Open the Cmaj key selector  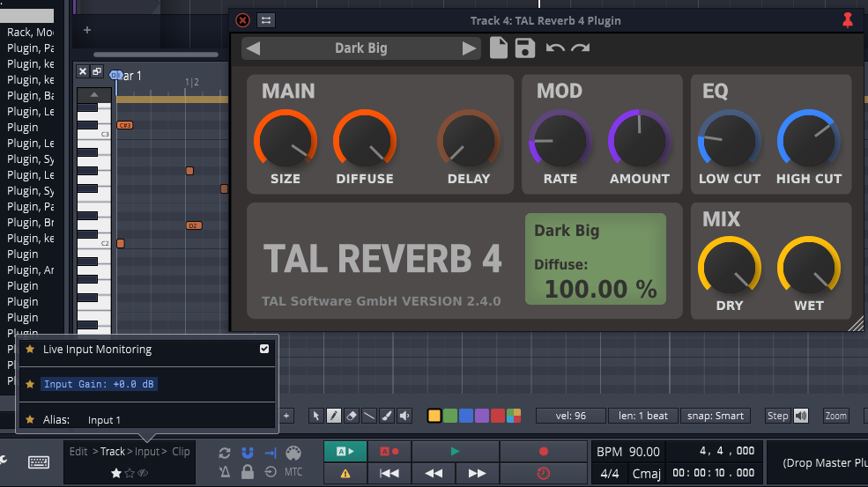tap(647, 474)
